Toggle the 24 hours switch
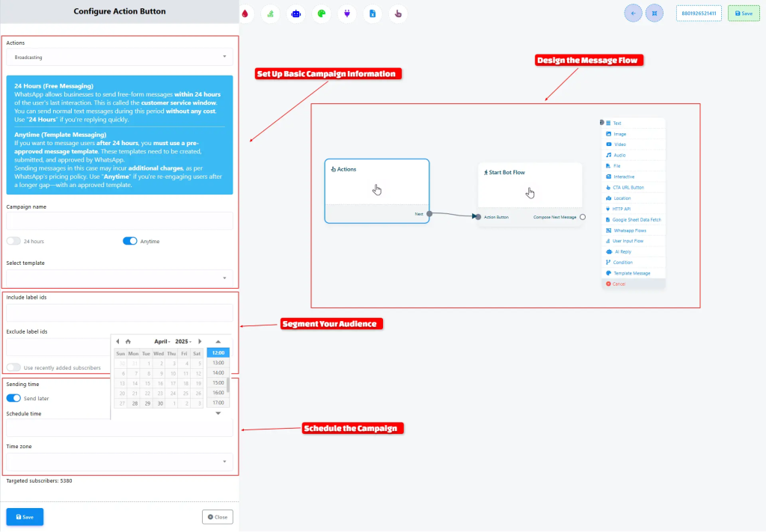Image resolution: width=766 pixels, height=532 pixels. point(13,241)
